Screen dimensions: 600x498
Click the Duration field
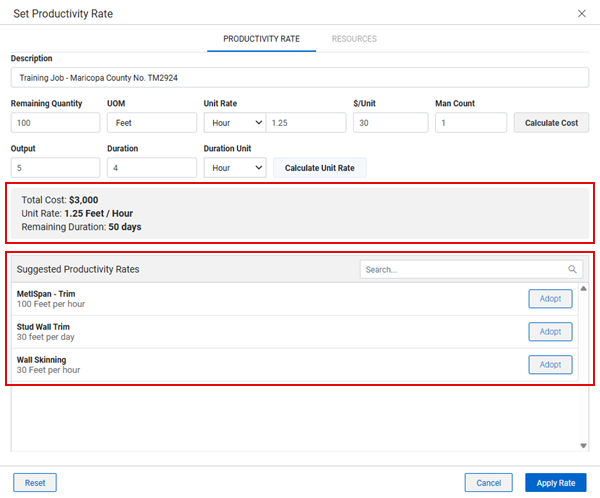click(152, 168)
